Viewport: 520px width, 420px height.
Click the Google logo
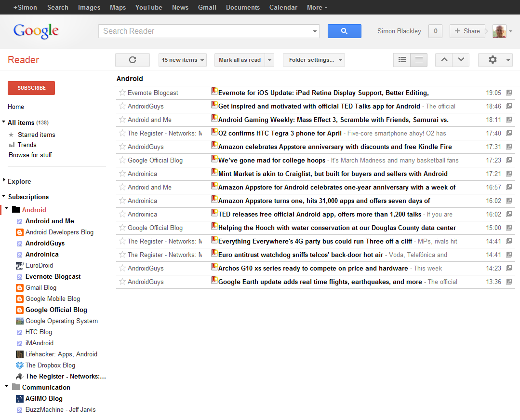point(36,31)
